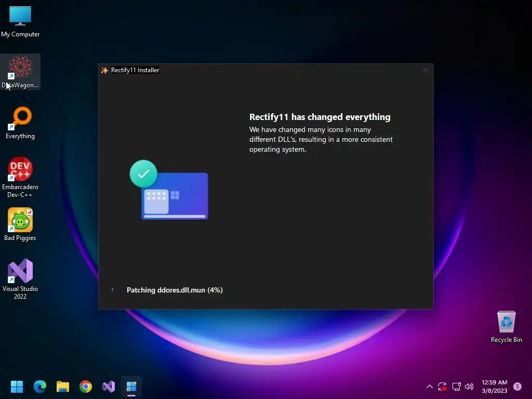
Task: Click the description about changed icons in DLL's
Action: coord(321,139)
